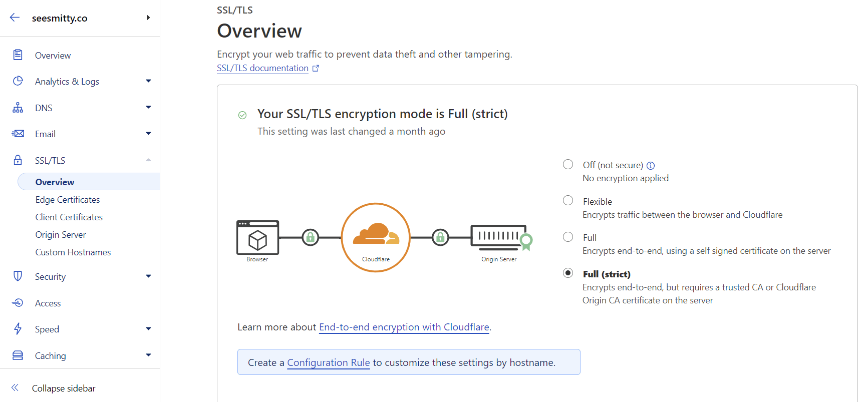Image resolution: width=868 pixels, height=402 pixels.
Task: Open the DNS sidebar item
Action: pyautogui.click(x=44, y=108)
